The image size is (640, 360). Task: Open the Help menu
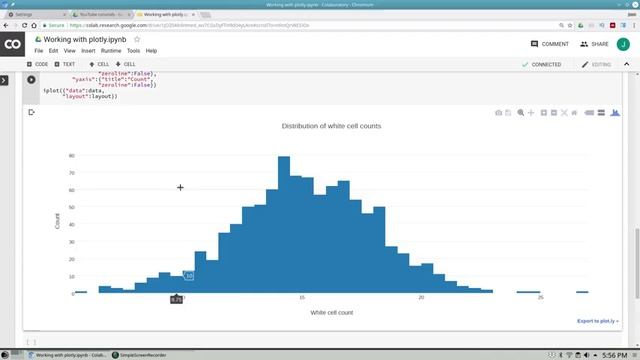point(151,51)
